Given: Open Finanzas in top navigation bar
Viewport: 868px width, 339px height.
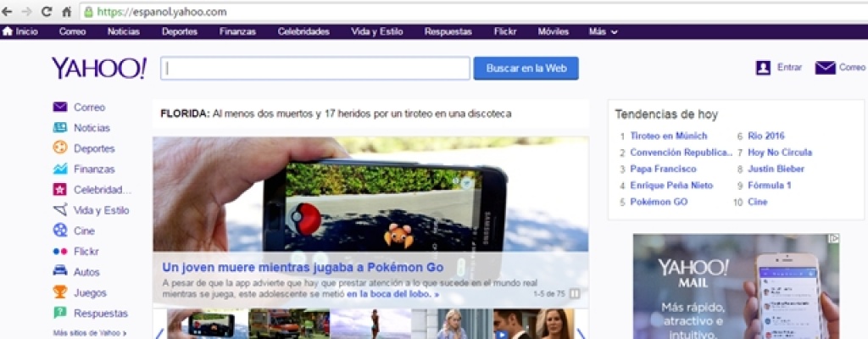Looking at the screenshot, I should pos(237,31).
